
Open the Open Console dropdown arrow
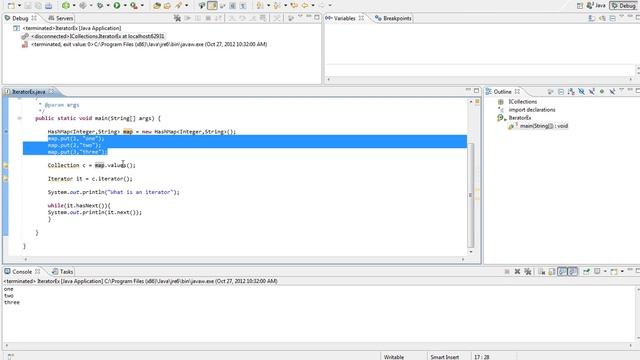(x=622, y=271)
